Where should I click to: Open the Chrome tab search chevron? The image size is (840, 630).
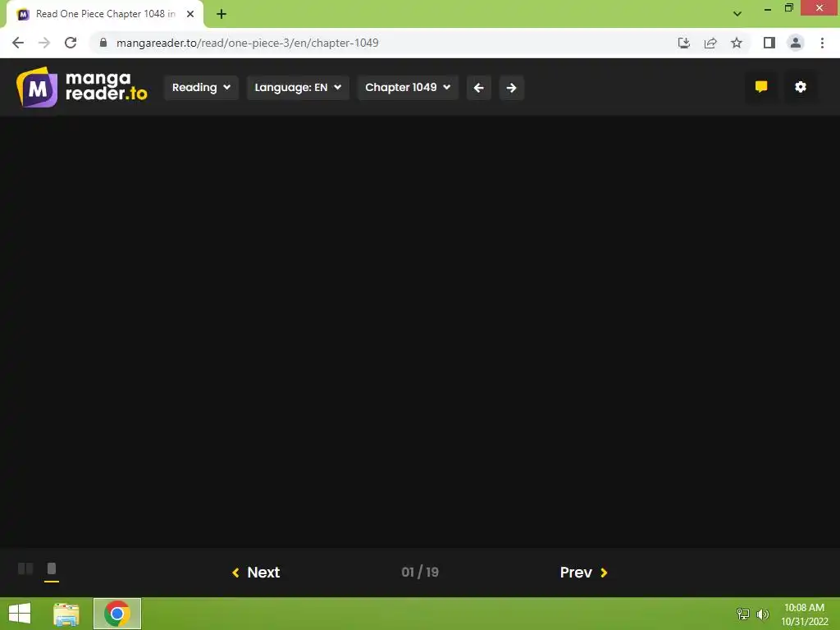(737, 14)
